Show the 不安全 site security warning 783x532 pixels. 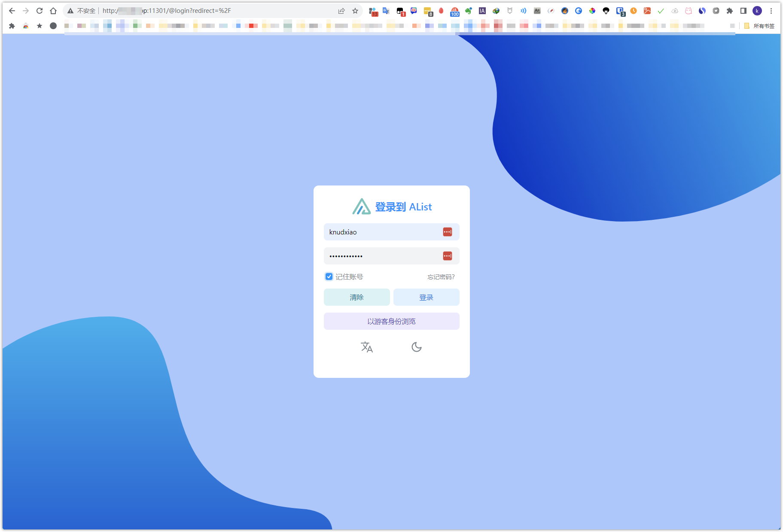coord(81,11)
